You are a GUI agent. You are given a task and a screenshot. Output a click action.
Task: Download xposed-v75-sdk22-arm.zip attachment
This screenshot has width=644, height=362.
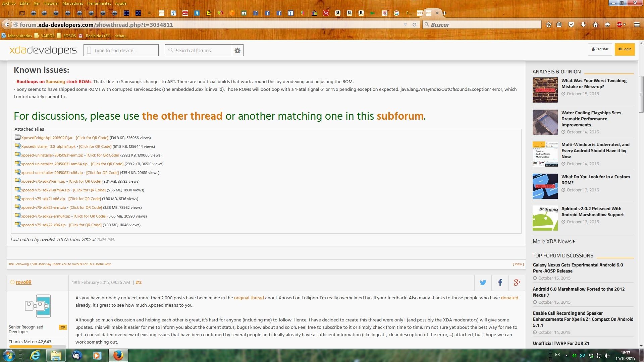44,207
